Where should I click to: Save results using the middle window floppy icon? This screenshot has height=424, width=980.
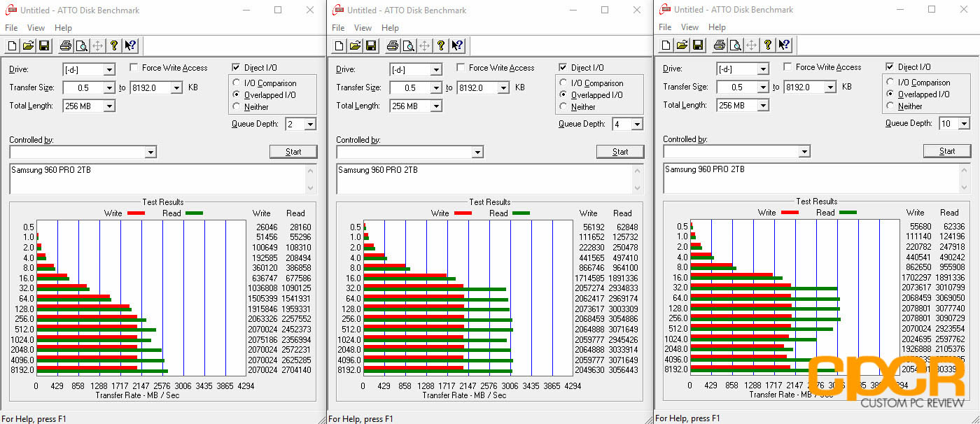pos(371,46)
